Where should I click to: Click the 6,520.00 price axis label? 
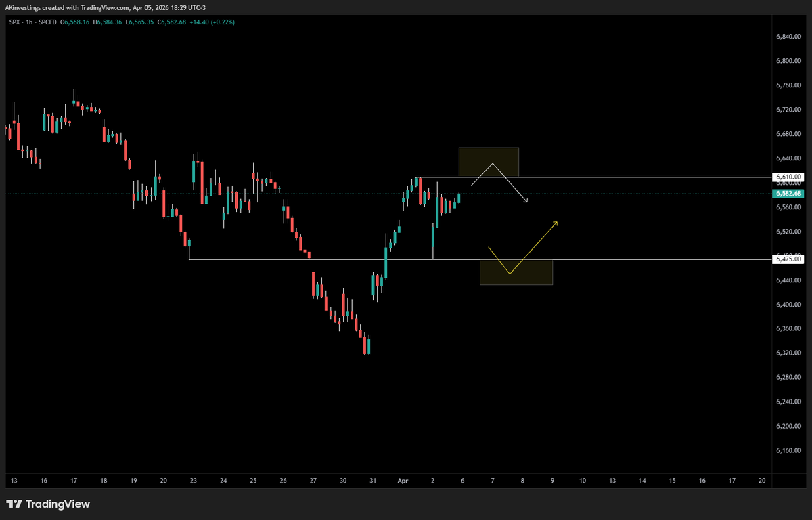click(788, 232)
